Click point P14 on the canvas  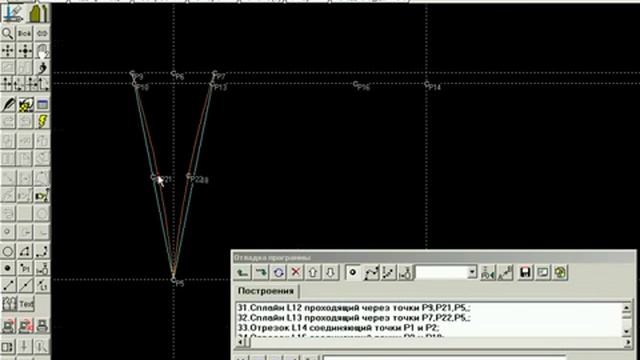pos(427,84)
